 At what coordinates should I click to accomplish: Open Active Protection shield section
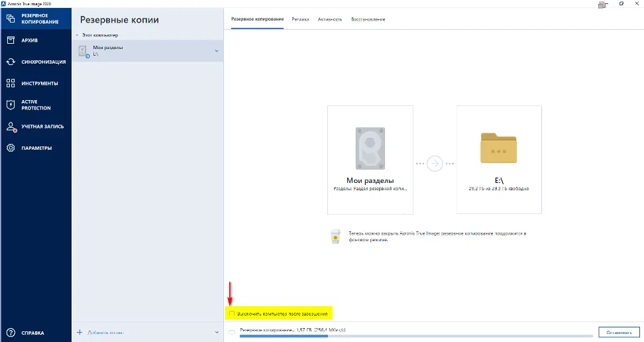(x=36, y=105)
